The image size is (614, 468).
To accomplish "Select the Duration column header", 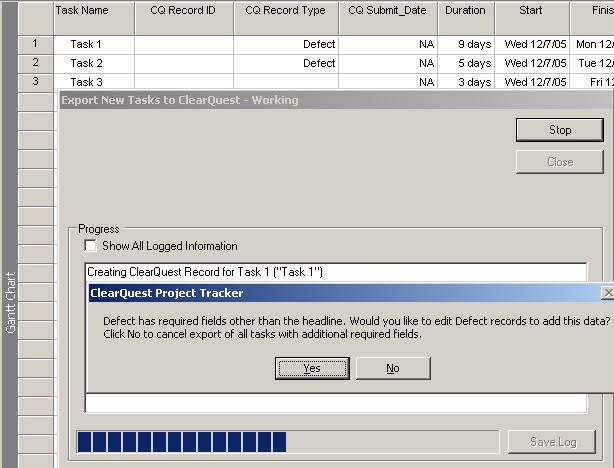I will [466, 18].
